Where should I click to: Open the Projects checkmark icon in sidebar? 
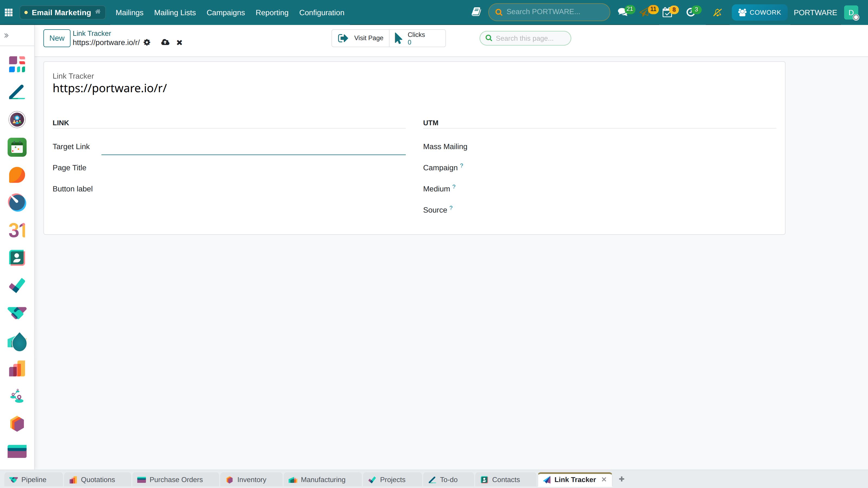17,285
